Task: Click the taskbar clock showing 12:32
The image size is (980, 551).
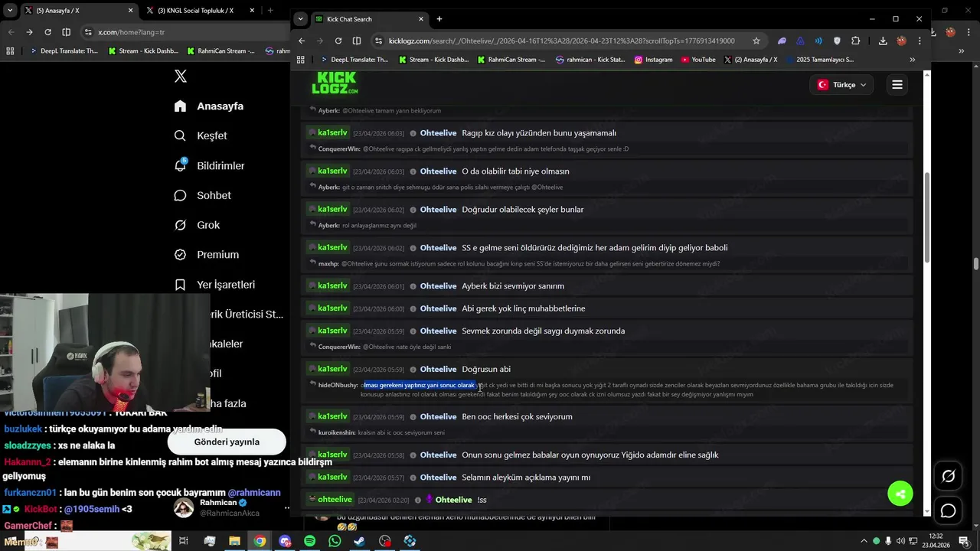Action: coord(935,540)
